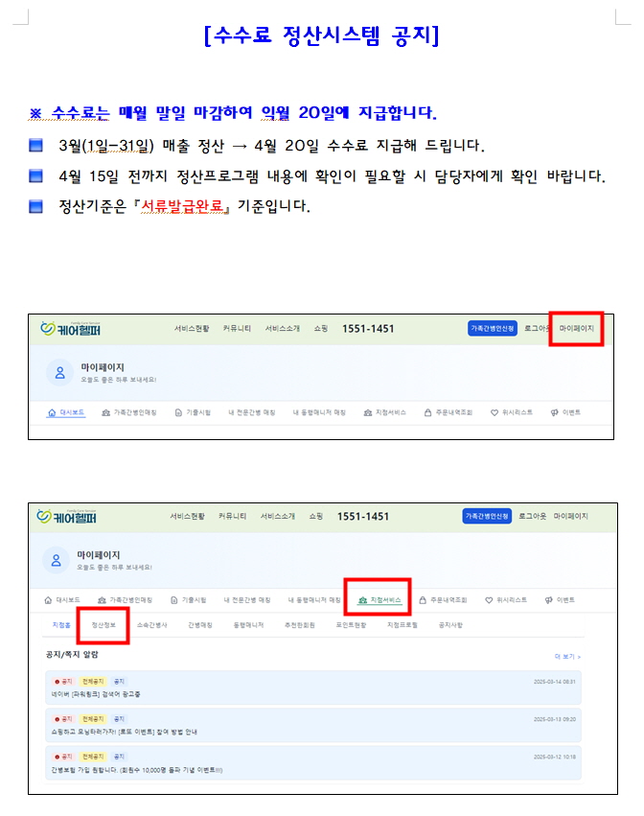Click the underlined 대시보드 home icon
644x816 pixels.
[53, 412]
